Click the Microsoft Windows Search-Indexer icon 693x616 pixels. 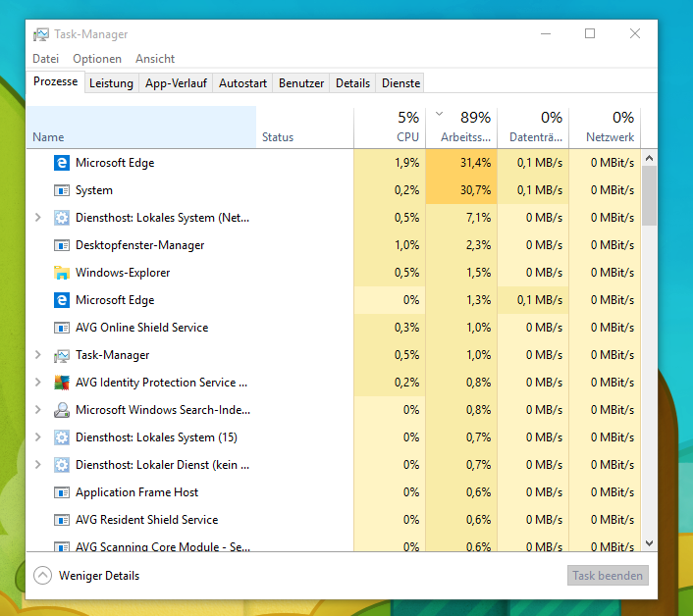(62, 410)
